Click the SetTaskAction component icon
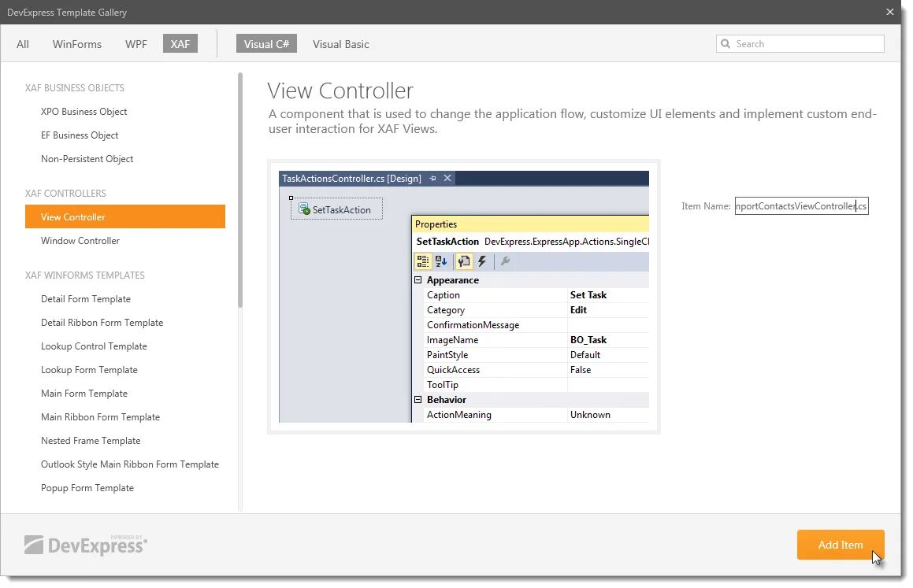 tap(304, 209)
